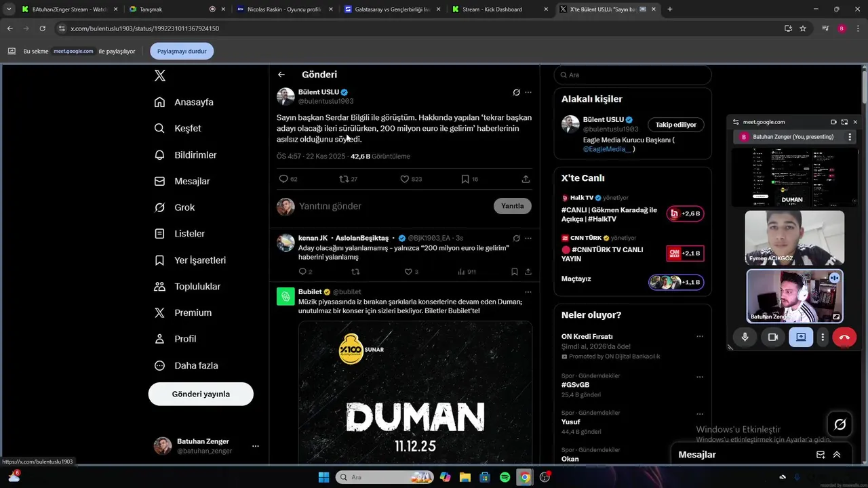Open Listeler in the sidebar
The height and width of the screenshot is (488, 868).
pyautogui.click(x=180, y=234)
